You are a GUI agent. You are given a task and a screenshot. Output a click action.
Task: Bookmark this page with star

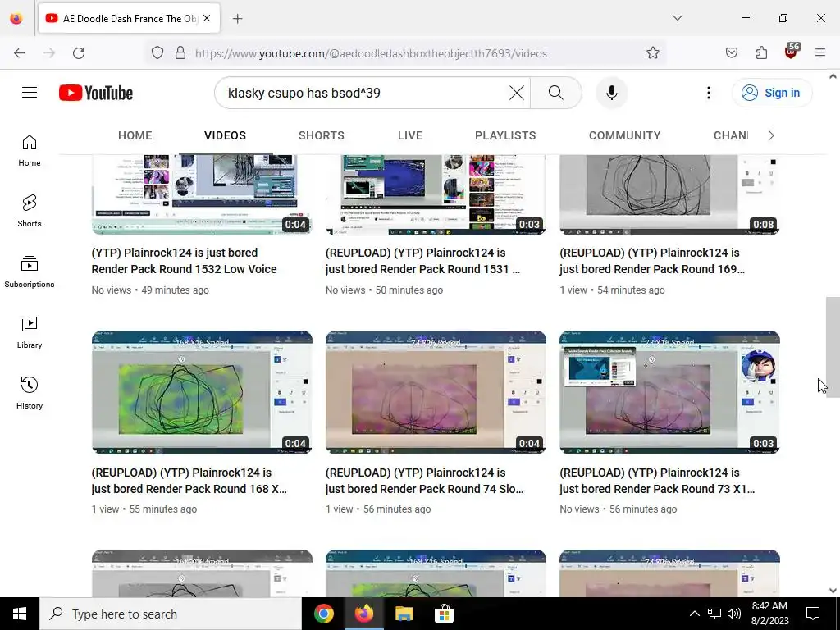click(x=652, y=53)
